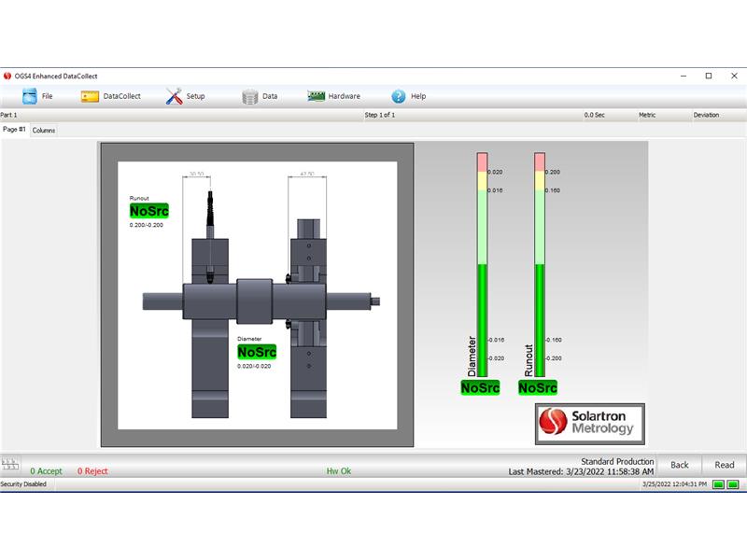Click the Hardware circuit board icon

click(x=316, y=96)
